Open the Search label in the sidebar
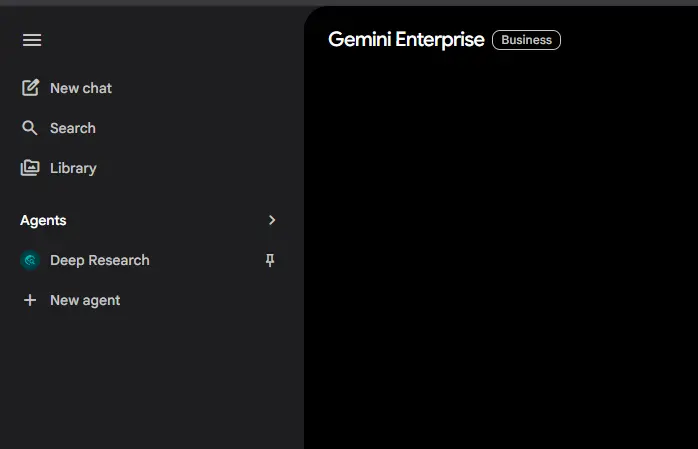698x449 pixels. tap(73, 128)
